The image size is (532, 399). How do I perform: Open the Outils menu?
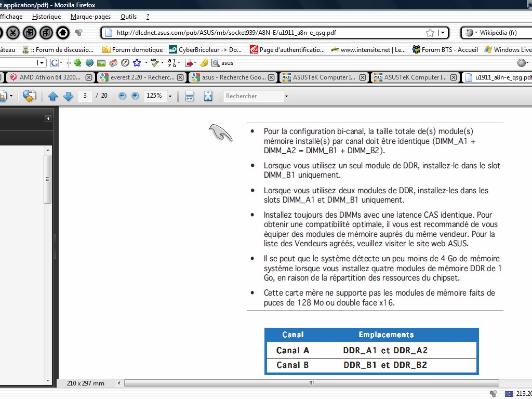coord(129,17)
